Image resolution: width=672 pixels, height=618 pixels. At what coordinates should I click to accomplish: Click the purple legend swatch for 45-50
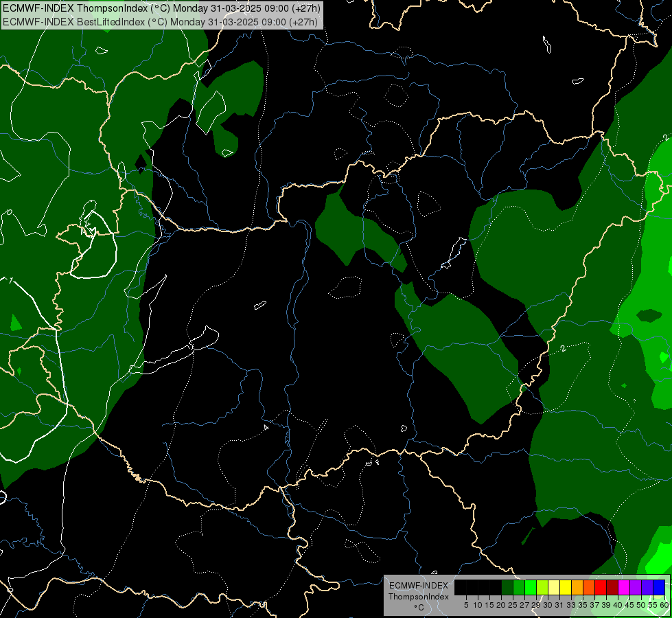pos(636,587)
